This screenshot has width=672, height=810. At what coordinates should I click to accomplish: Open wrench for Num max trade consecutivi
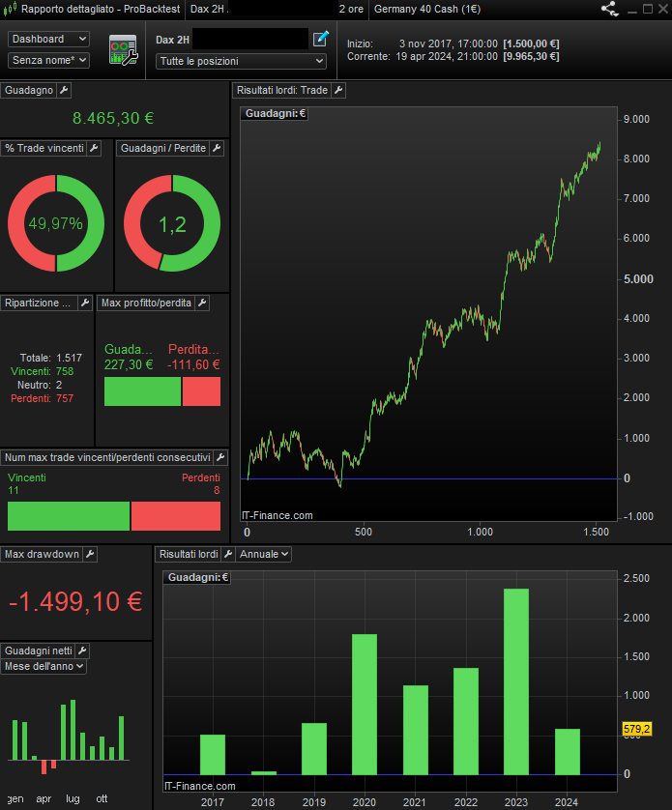[x=220, y=457]
